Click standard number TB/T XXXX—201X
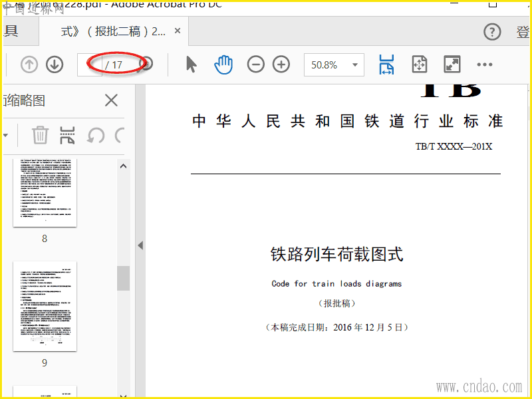 454,146
